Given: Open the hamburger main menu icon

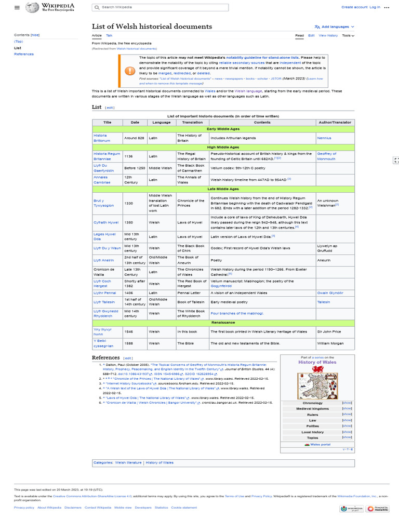Looking at the screenshot, I should 17,7.
